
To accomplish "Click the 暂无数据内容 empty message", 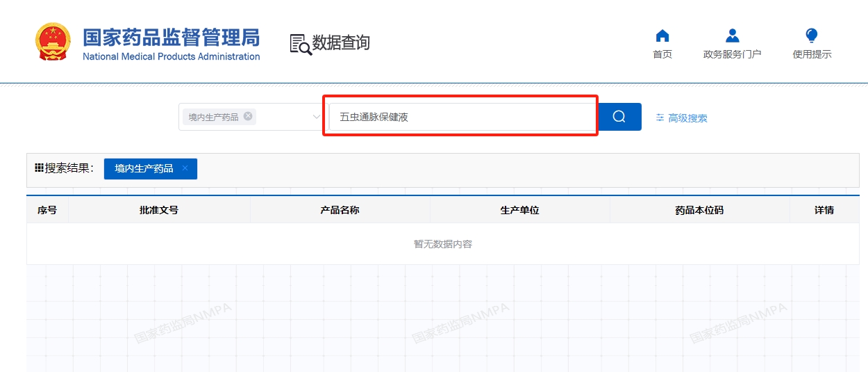I will pyautogui.click(x=443, y=244).
